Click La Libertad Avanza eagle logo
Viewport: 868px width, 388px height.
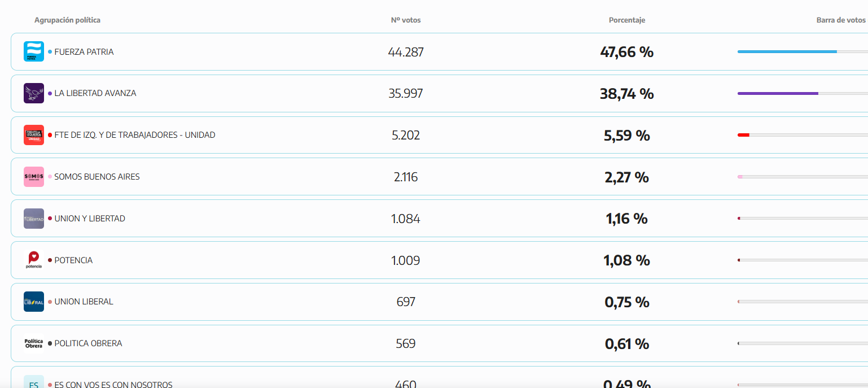click(34, 93)
